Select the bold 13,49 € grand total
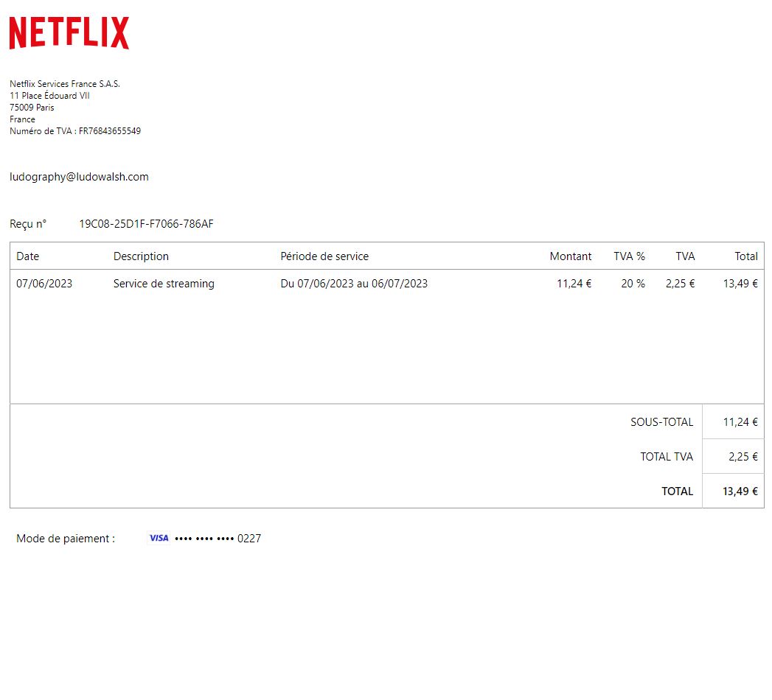Image resolution: width=772 pixels, height=700 pixels. (740, 491)
